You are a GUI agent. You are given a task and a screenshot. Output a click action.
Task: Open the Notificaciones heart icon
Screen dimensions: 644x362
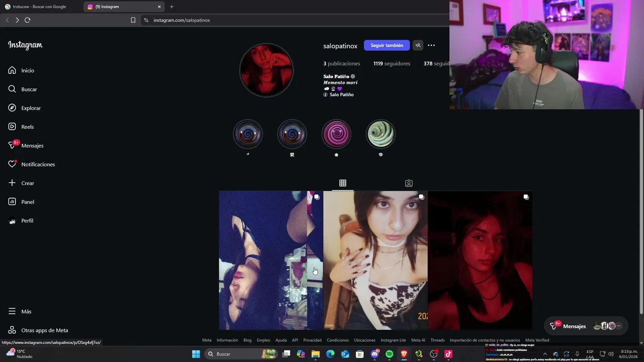pos(12,164)
